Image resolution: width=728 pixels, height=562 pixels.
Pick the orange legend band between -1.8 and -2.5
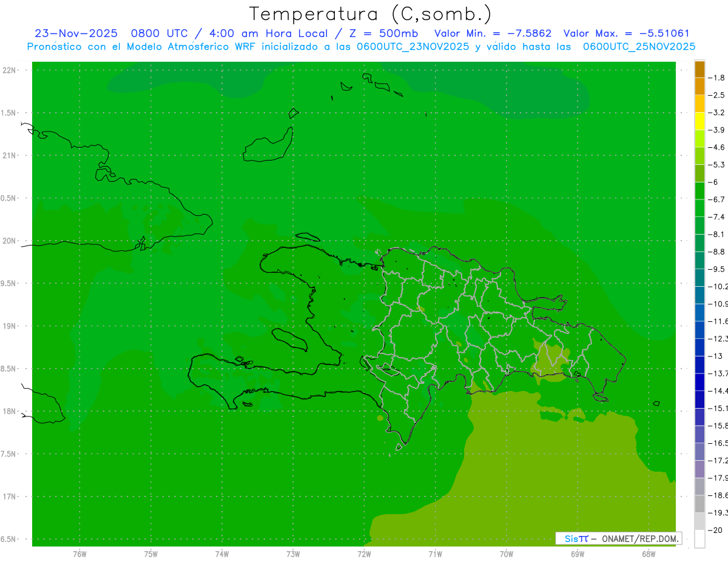[699, 87]
